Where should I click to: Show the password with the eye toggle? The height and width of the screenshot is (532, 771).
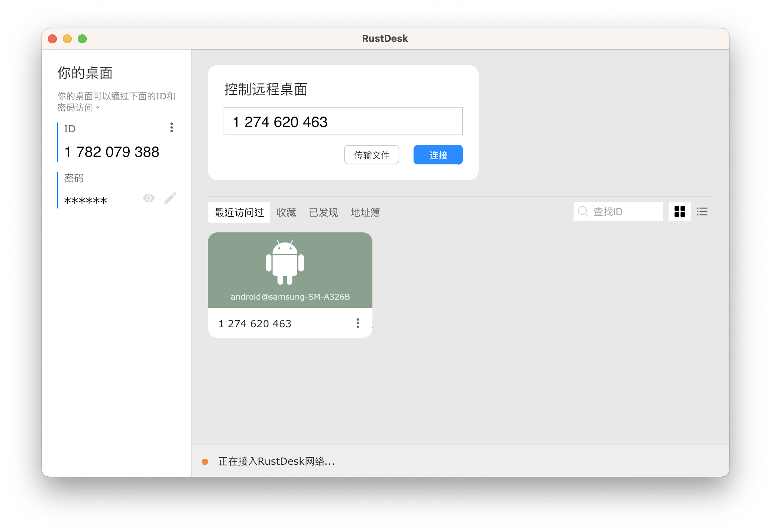(149, 198)
